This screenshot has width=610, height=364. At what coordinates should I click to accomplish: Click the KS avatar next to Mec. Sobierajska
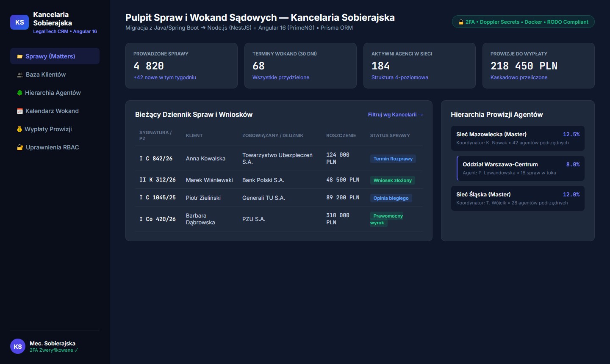(18, 346)
